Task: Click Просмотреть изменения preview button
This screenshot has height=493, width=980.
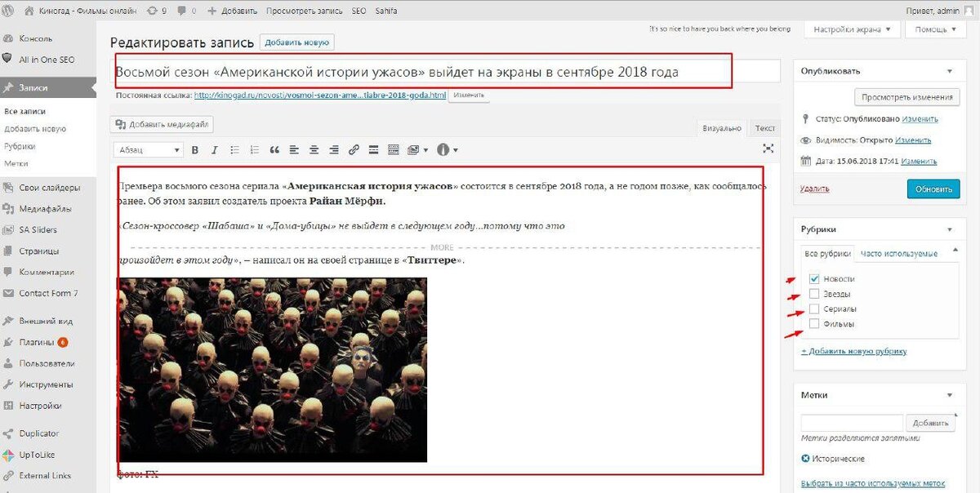Action: tap(906, 97)
